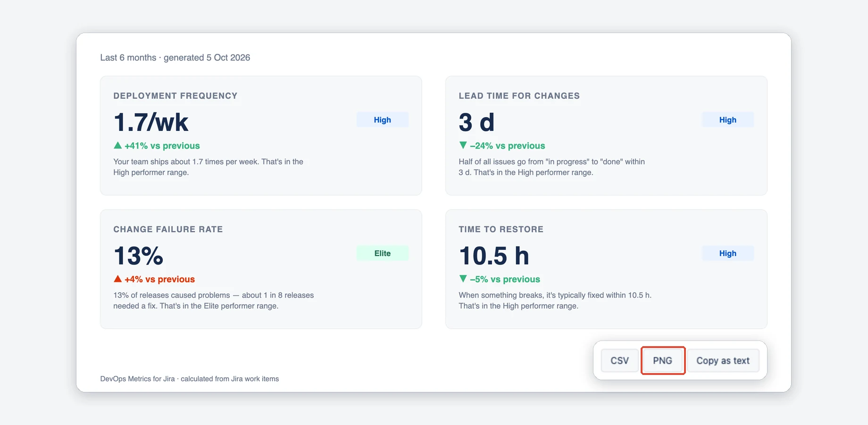Click the "Last 6 months · generated 5 Oct 2026" line
The height and width of the screenshot is (425, 868).
tap(175, 58)
